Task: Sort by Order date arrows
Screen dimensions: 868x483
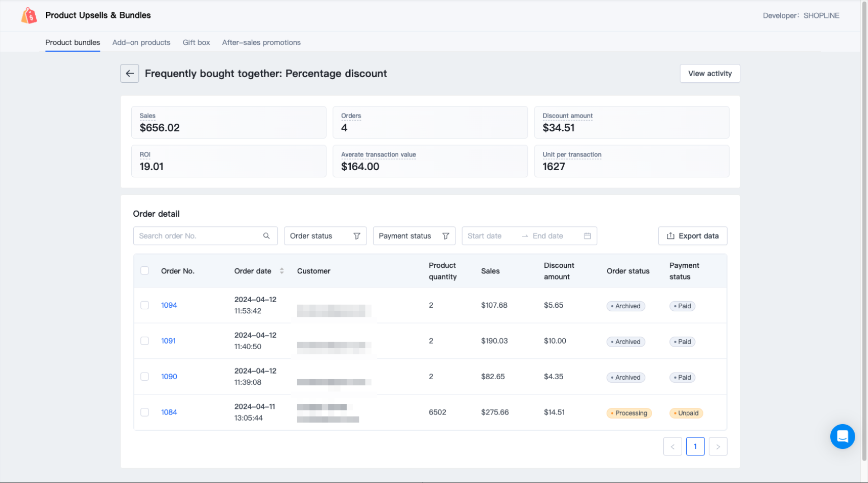Action: tap(282, 271)
